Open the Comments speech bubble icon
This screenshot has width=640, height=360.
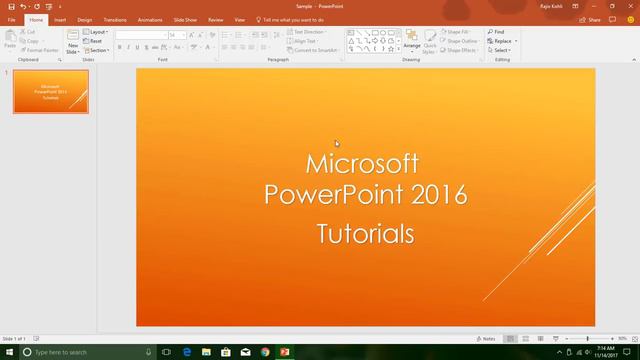click(612, 20)
